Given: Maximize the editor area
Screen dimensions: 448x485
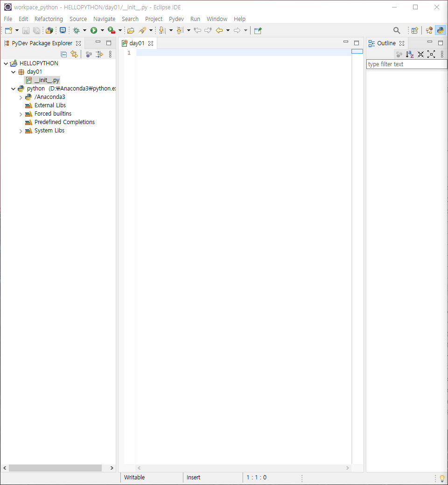Looking at the screenshot, I should tap(357, 43).
